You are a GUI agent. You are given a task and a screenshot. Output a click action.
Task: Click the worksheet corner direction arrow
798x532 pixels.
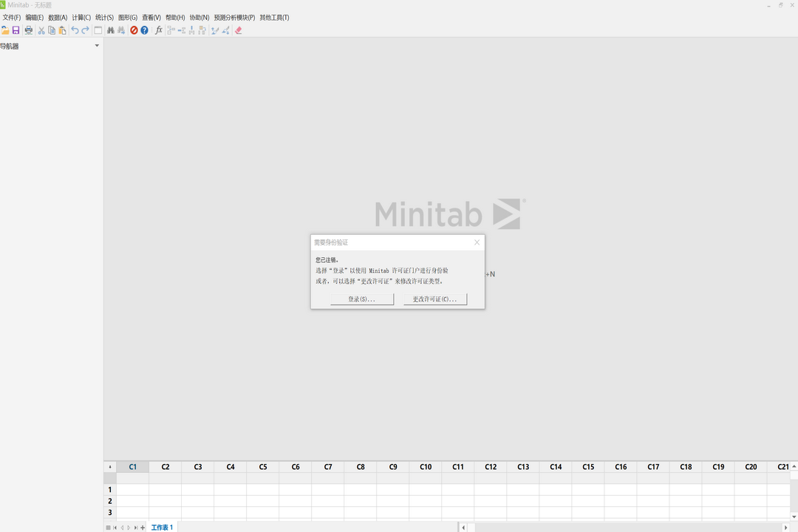click(x=110, y=467)
